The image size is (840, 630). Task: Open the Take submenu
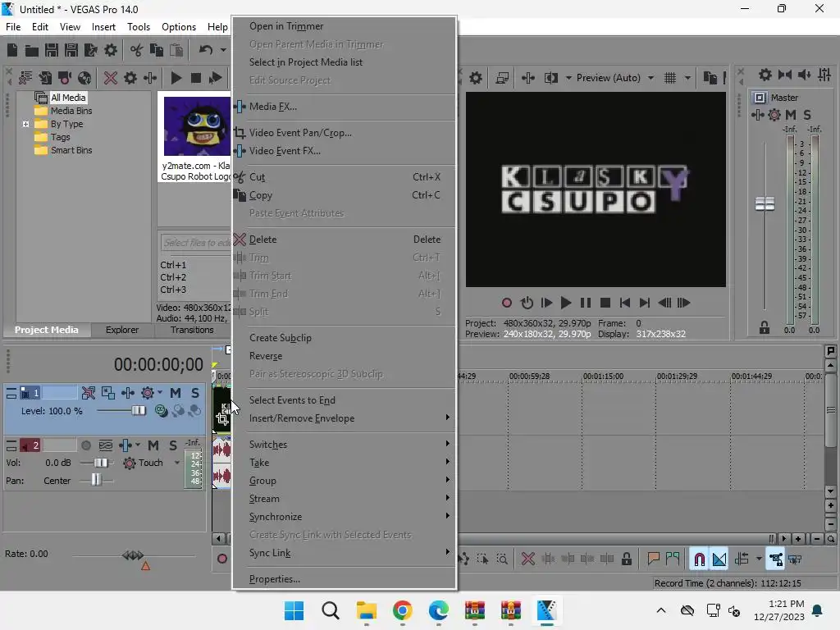[x=345, y=463]
